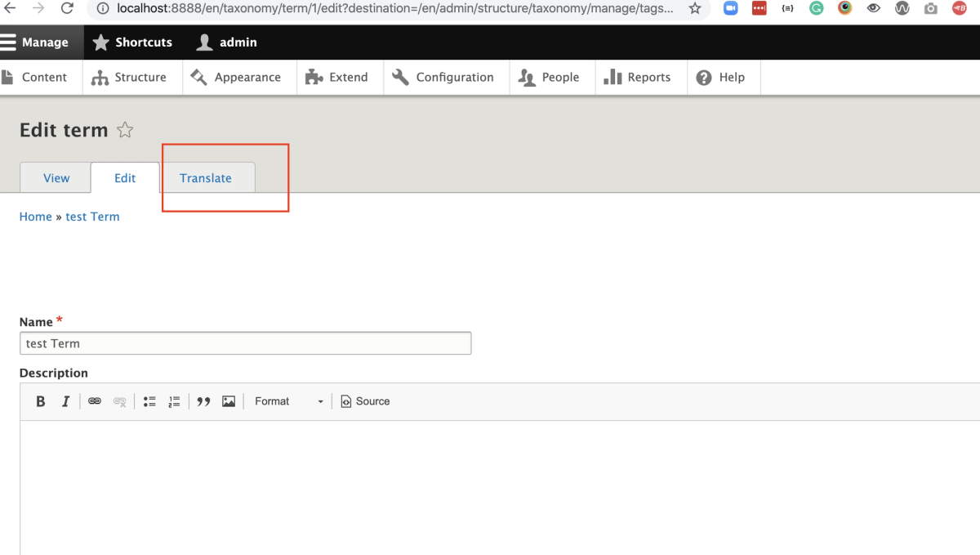Switch to the Translate tab
This screenshot has height=555, width=980.
pyautogui.click(x=206, y=178)
